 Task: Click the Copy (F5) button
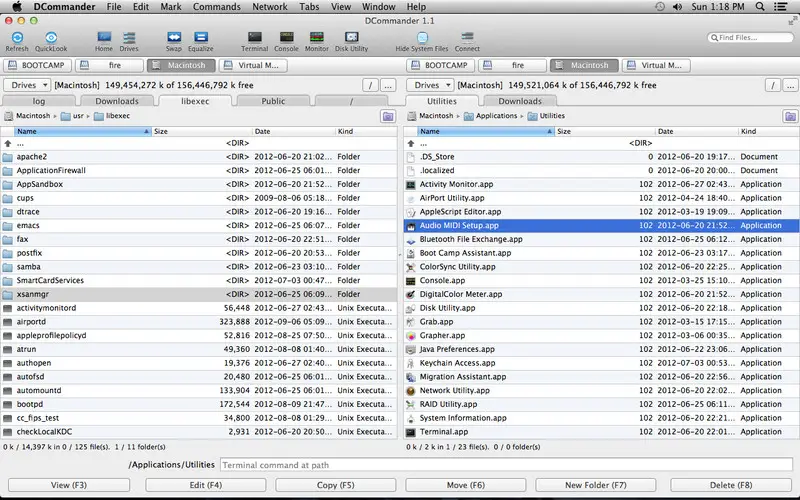point(336,485)
